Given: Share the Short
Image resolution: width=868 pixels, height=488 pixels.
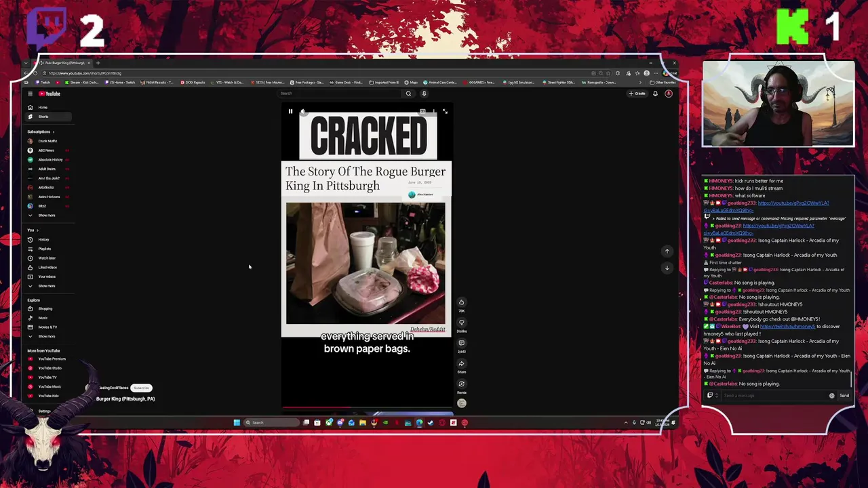Looking at the screenshot, I should click(x=461, y=363).
